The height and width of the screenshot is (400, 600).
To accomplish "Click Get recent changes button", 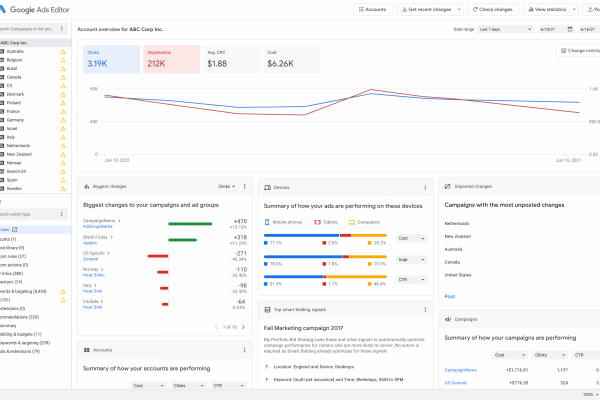I will coord(426,10).
